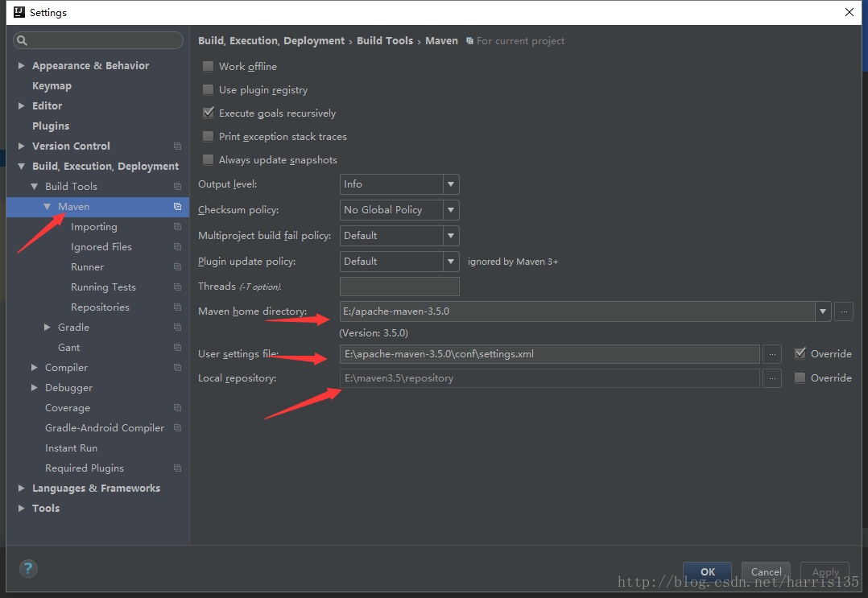Image resolution: width=868 pixels, height=598 pixels.
Task: Click the project-level icon beside Repositories
Action: coord(178,307)
